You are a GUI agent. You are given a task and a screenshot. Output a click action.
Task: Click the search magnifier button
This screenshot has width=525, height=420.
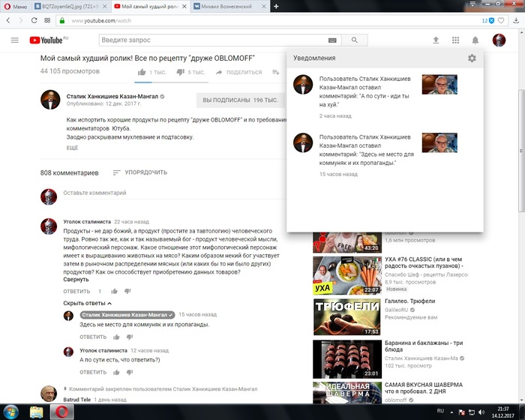coord(355,40)
